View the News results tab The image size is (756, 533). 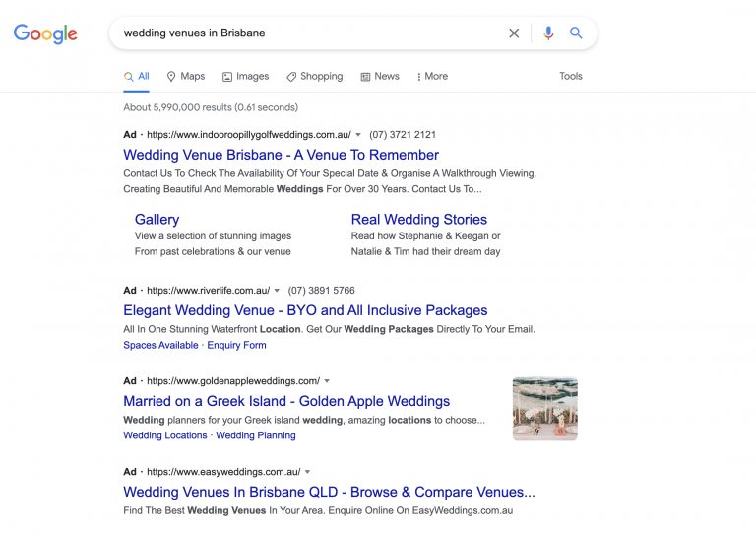(x=380, y=76)
